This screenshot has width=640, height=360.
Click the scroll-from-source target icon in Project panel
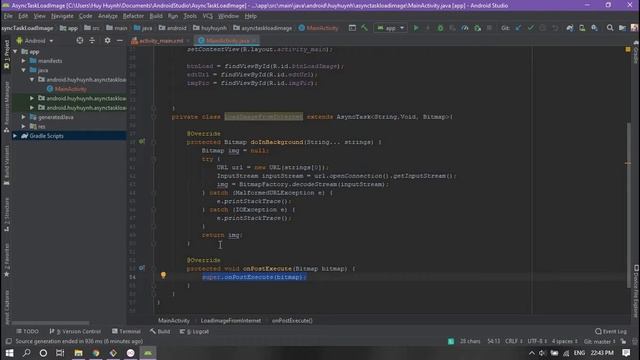point(80,40)
